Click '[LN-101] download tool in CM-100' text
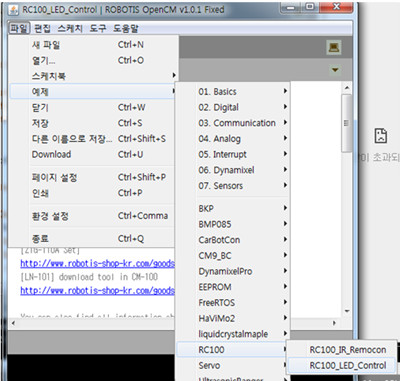The height and width of the screenshot is (381, 400). pos(89,277)
